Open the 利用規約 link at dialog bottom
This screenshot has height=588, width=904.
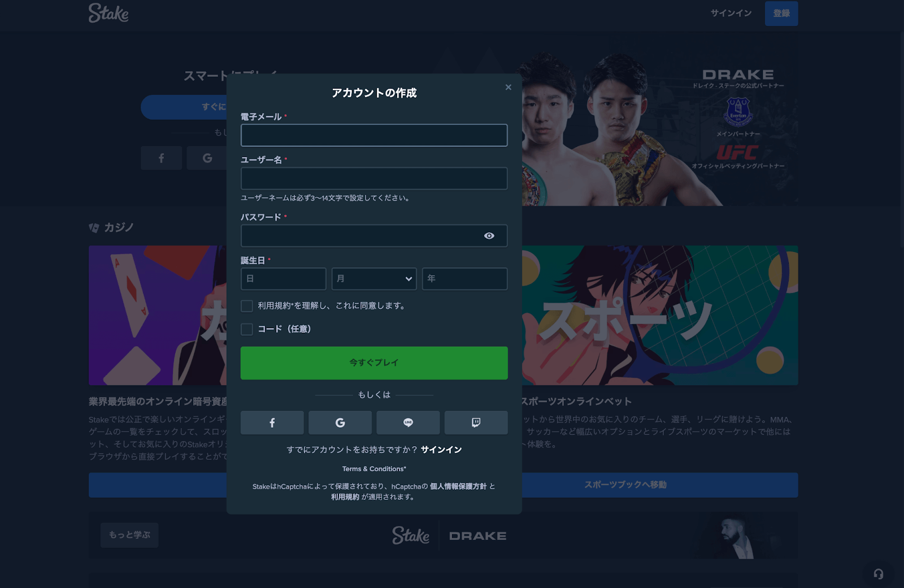click(345, 497)
